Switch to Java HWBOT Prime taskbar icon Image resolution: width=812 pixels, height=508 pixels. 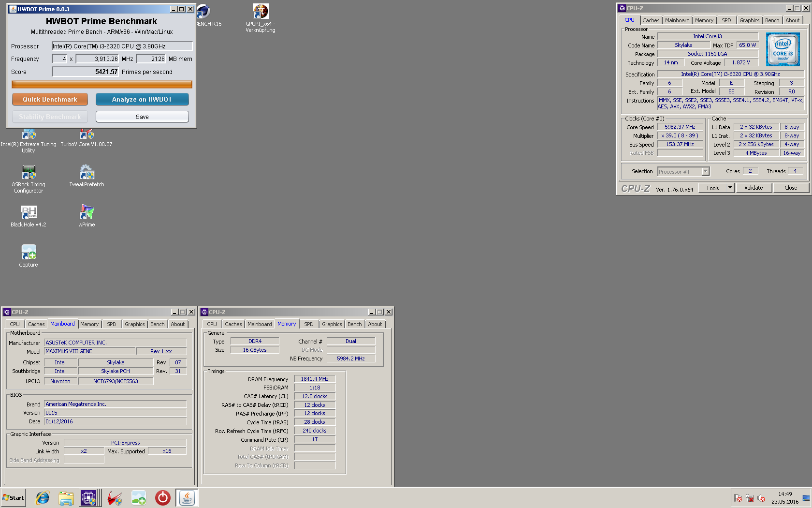(187, 498)
